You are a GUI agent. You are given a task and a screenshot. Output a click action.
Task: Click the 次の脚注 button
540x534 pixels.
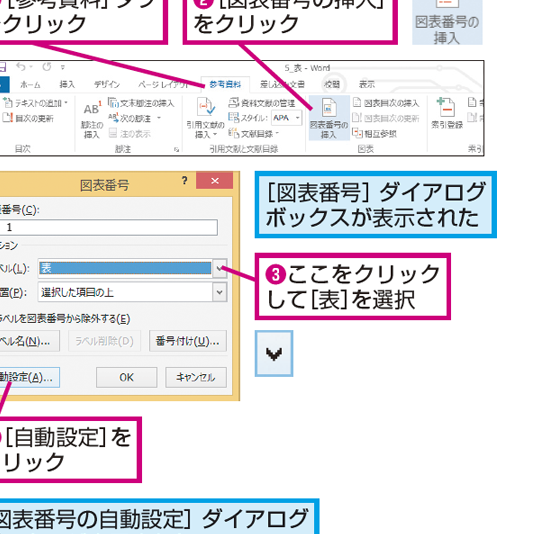point(130,118)
